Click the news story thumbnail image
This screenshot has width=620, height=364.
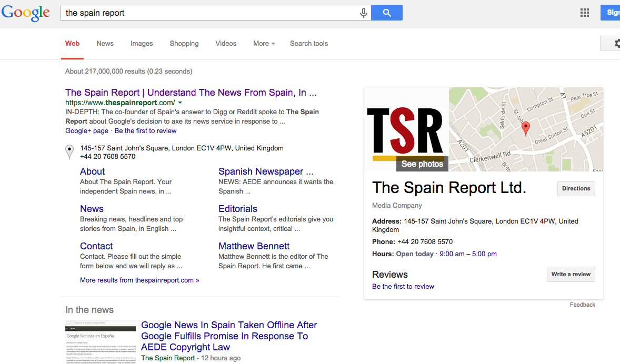[x=101, y=341]
